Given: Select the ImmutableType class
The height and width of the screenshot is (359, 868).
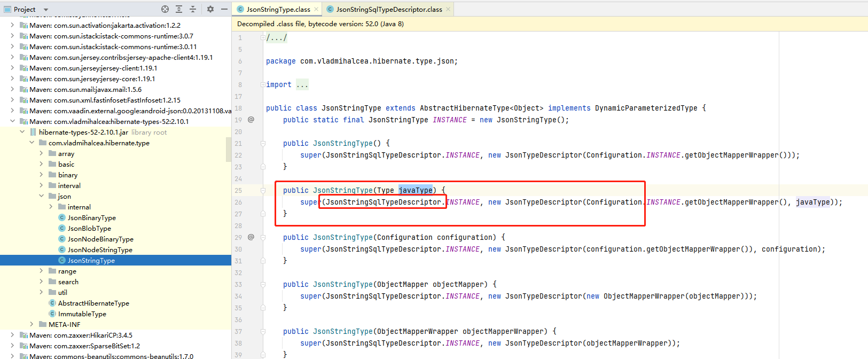Looking at the screenshot, I should point(82,314).
